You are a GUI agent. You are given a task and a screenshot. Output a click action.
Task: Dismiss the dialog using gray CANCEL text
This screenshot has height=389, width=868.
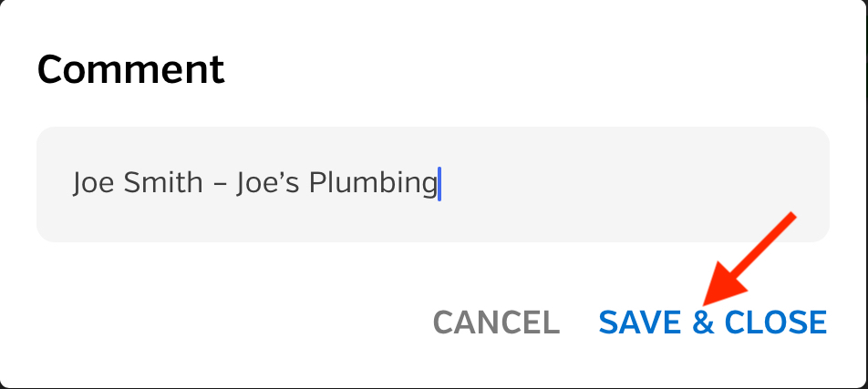click(x=496, y=322)
